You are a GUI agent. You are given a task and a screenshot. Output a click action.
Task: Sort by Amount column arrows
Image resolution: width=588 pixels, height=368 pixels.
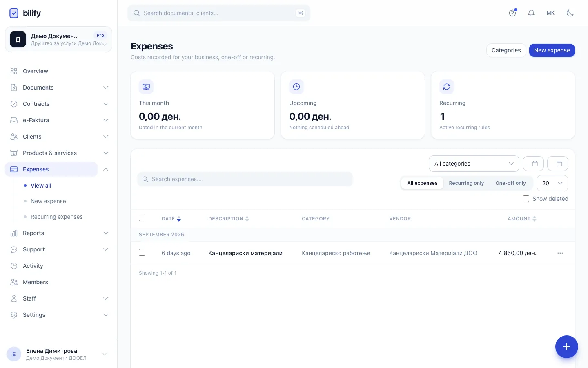535,219
